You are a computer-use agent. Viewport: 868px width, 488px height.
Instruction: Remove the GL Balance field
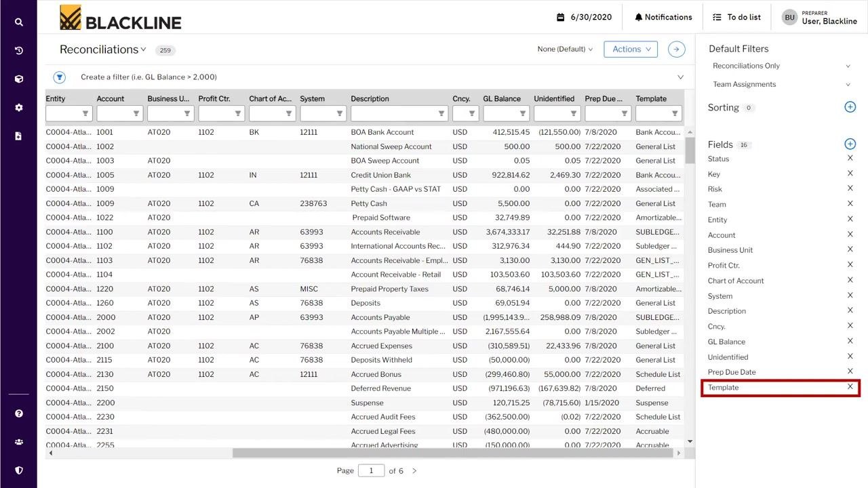[850, 341]
